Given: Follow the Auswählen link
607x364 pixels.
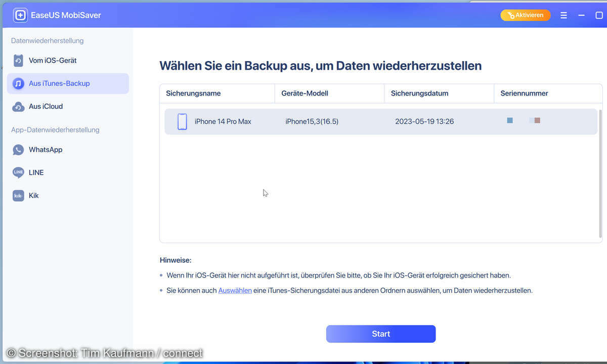Looking at the screenshot, I should coord(235,291).
